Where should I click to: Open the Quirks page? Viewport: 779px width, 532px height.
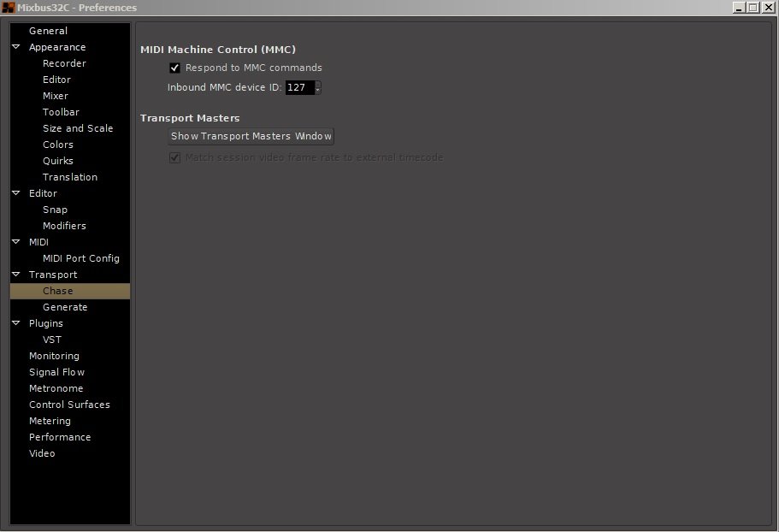click(57, 161)
